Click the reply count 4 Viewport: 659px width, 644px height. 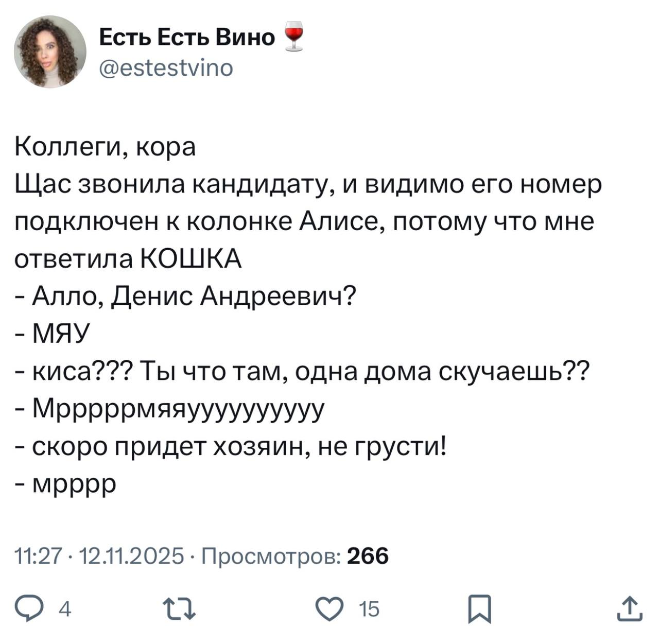coord(65,610)
